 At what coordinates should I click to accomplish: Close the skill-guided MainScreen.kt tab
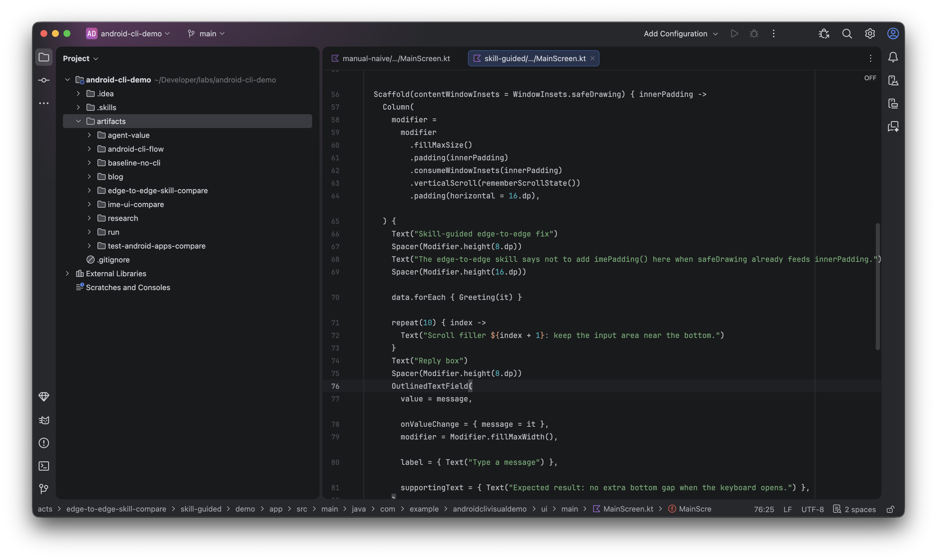[x=592, y=58]
